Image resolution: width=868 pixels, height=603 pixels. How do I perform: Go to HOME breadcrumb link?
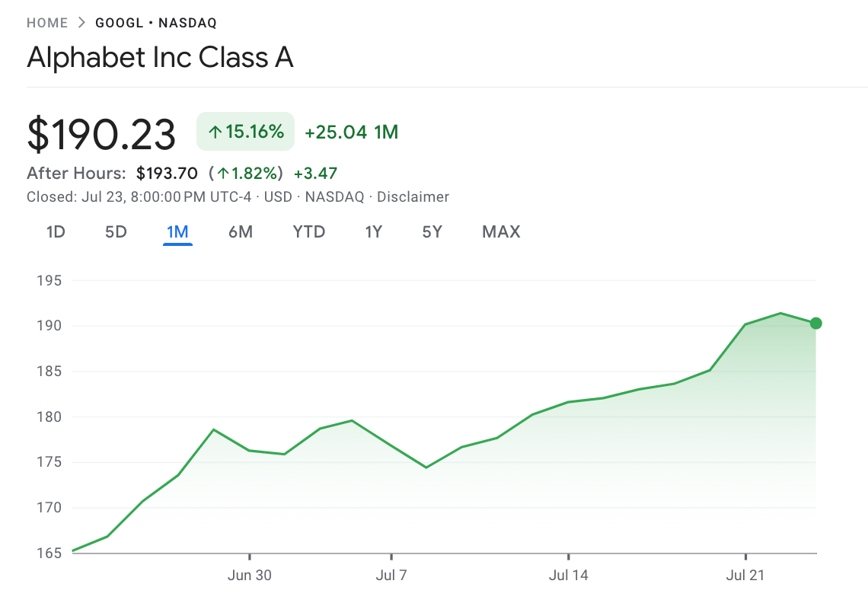[x=47, y=23]
